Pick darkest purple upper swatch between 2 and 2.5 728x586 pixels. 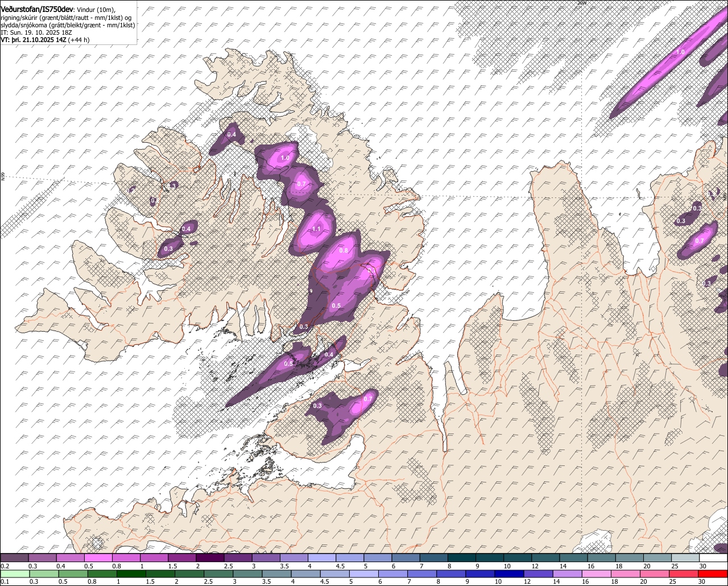210,558
